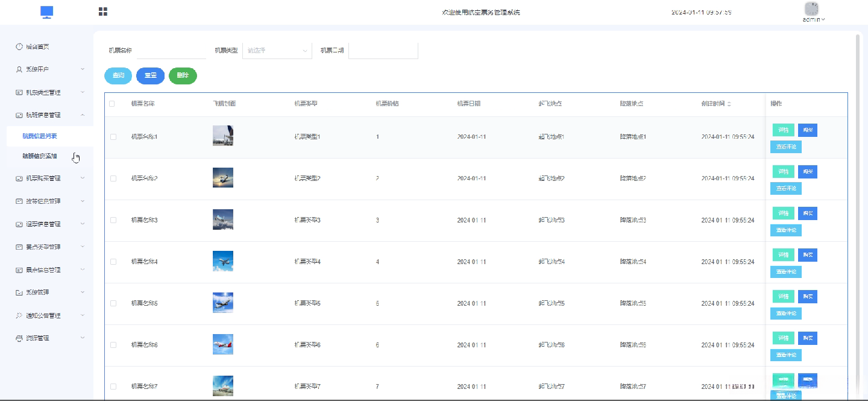This screenshot has height=401, width=868.
Task: Click the 系统管理 folder icon
Action: [19, 292]
